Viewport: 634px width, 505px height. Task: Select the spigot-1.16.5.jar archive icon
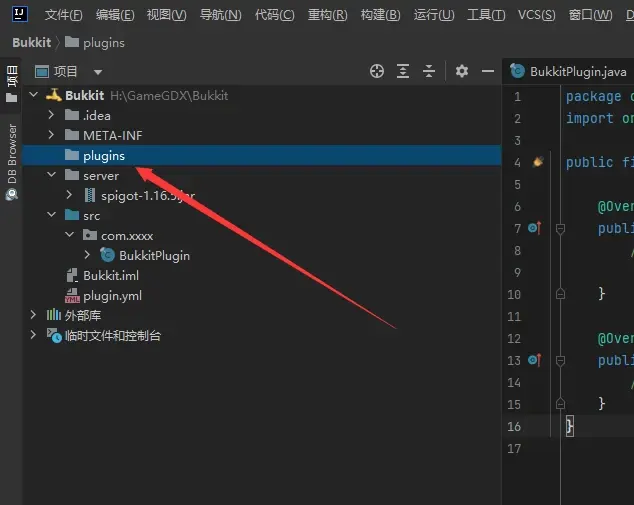pyautogui.click(x=90, y=196)
